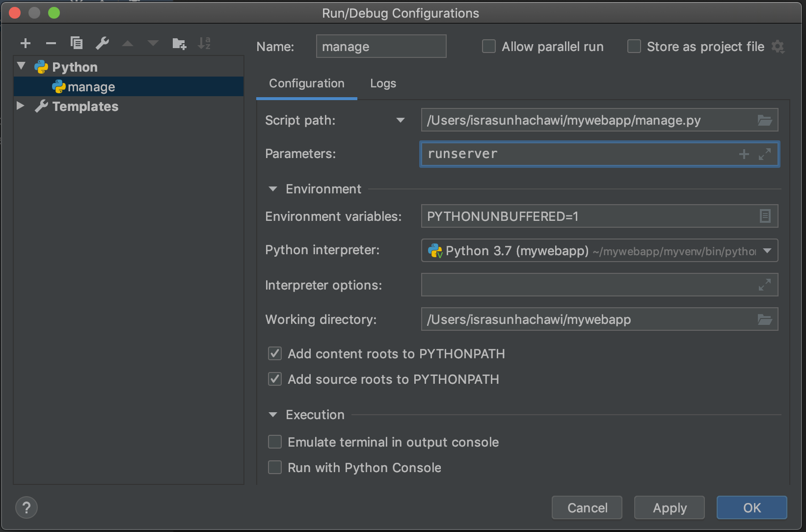Expand the Templates tree node
Image resolution: width=806 pixels, height=532 pixels.
coord(20,106)
